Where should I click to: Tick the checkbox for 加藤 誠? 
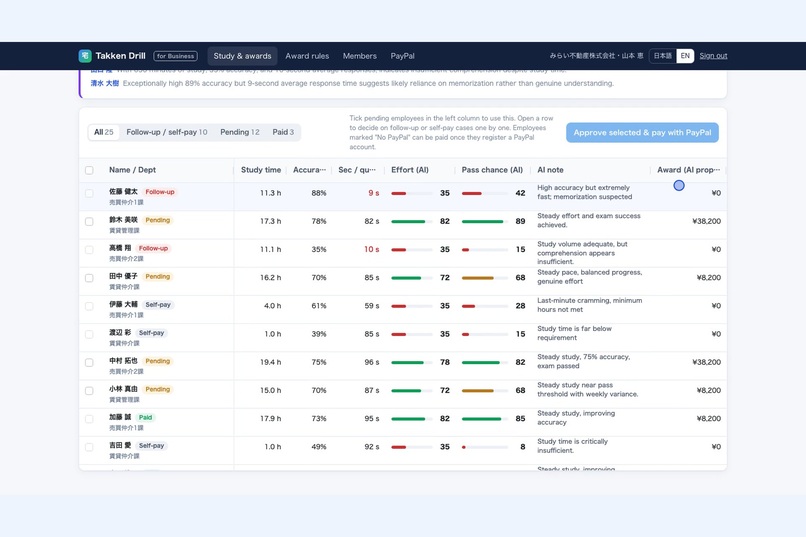[x=89, y=419]
